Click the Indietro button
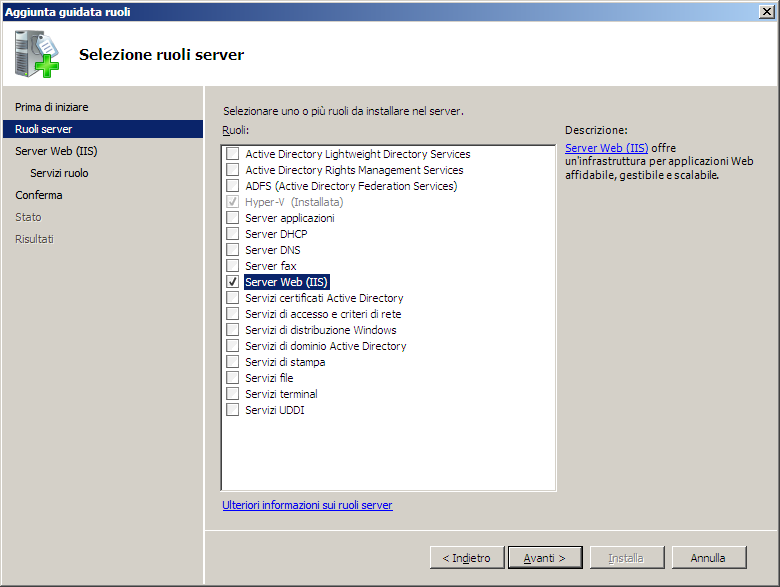780x587 pixels. pos(467,558)
